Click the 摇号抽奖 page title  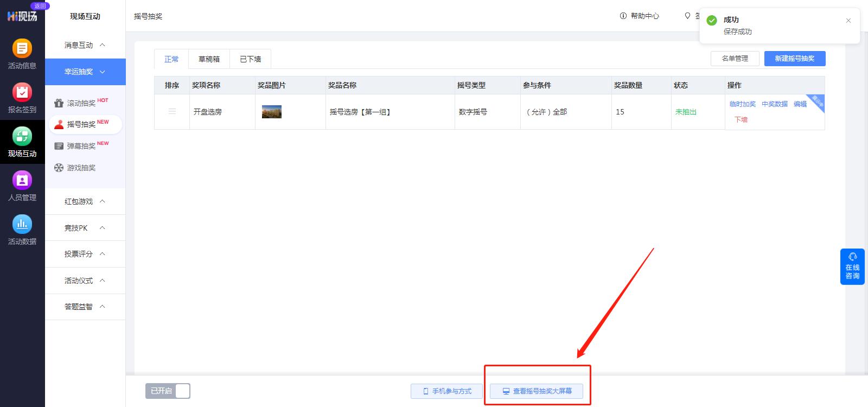tap(148, 16)
